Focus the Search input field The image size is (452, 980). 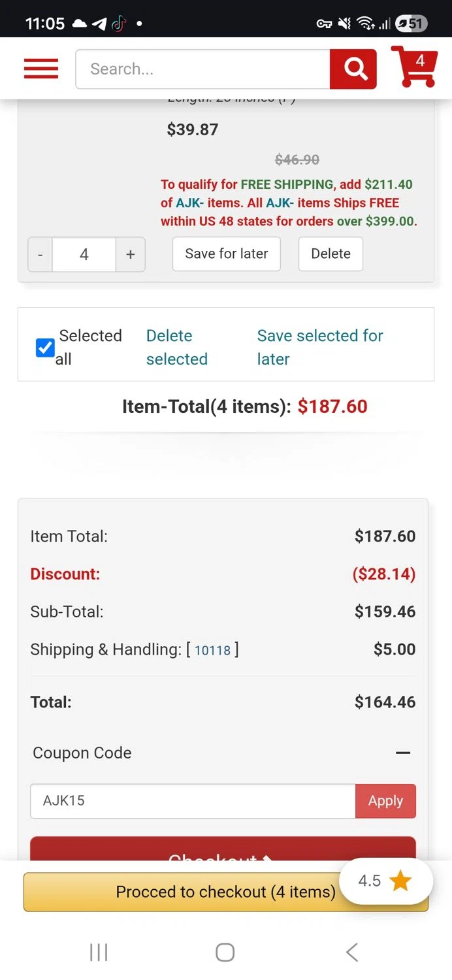pos(202,69)
